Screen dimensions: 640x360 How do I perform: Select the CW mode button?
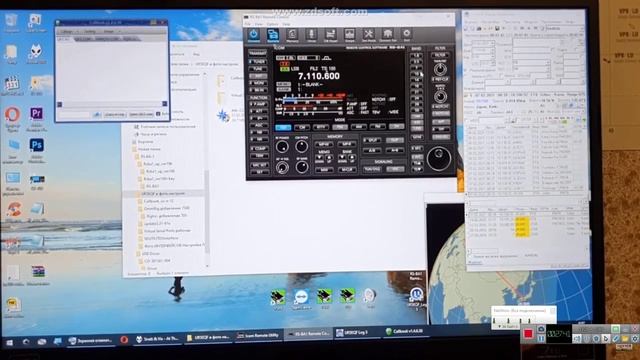[x=302, y=127]
